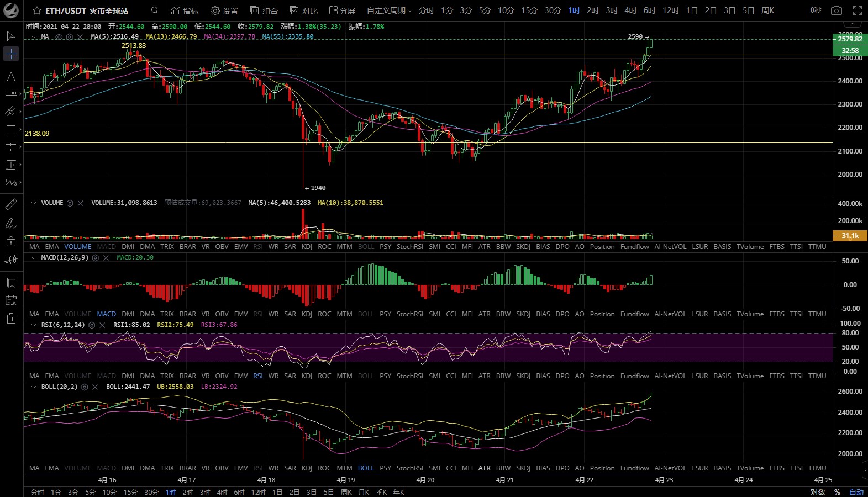
Task: Select KDJ in the volume indicator row
Action: pyautogui.click(x=307, y=247)
